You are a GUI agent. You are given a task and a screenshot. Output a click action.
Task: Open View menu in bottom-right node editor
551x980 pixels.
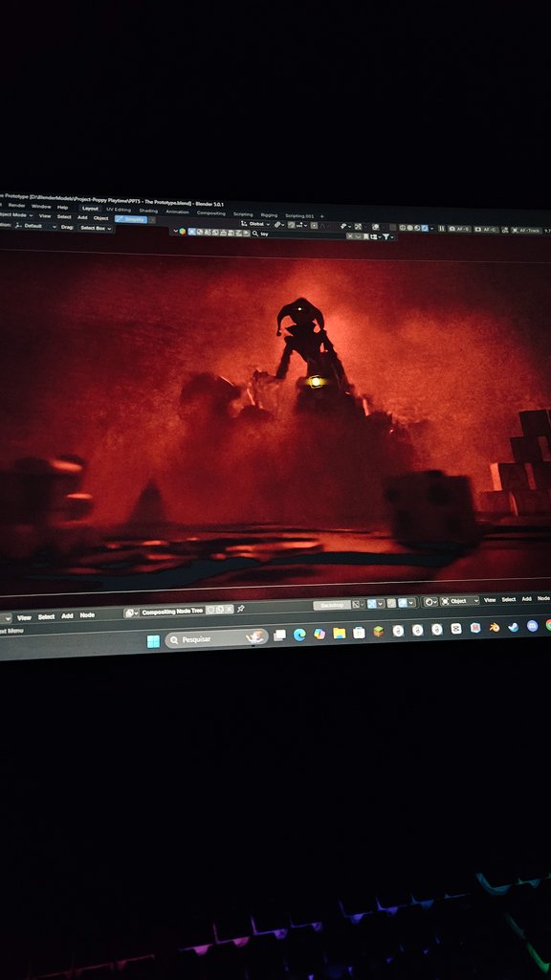click(490, 600)
